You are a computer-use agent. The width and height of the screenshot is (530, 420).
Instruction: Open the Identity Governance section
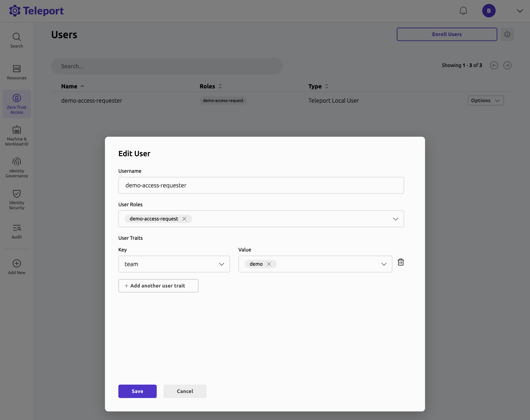point(17,168)
